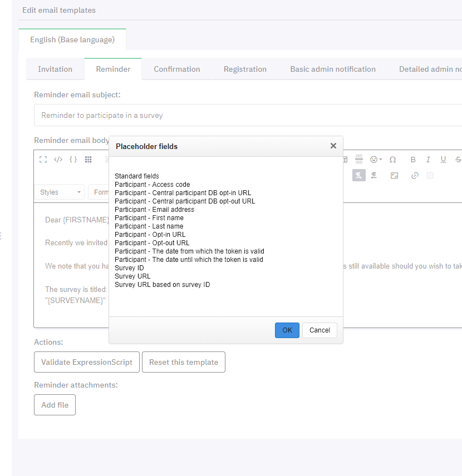Click the Source code icon
Screen dimensions: 462x476
pyautogui.click(x=58, y=160)
